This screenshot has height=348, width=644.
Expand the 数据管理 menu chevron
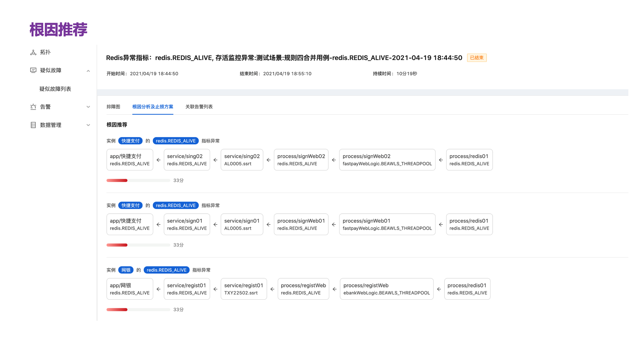(x=88, y=125)
